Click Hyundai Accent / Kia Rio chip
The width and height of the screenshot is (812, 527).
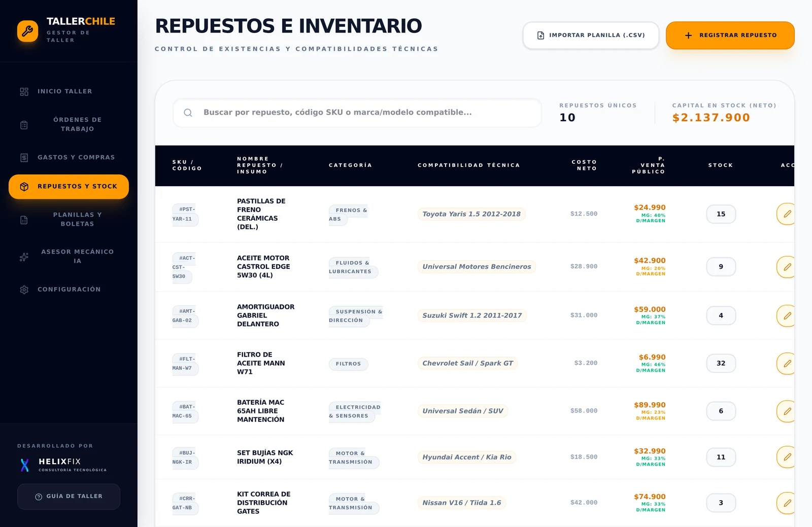(467, 457)
